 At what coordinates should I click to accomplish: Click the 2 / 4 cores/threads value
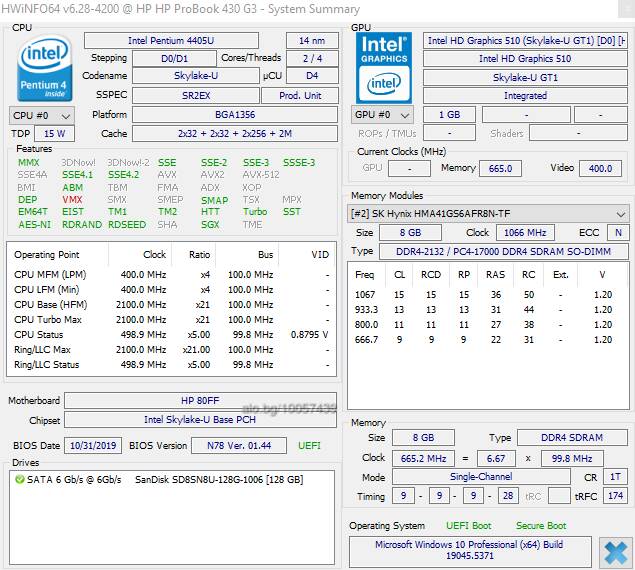312,58
